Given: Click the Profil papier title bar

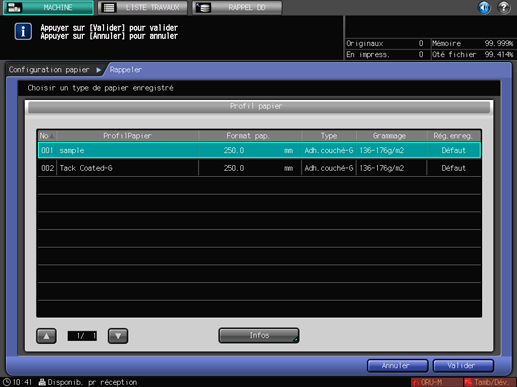Looking at the screenshot, I should [x=259, y=107].
